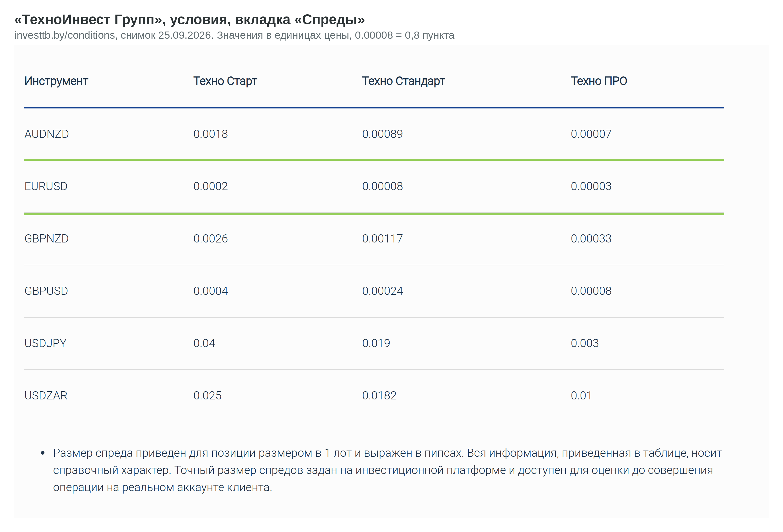Click the Инструмент column header
Viewport: 783px width, 532px height.
[x=56, y=81]
